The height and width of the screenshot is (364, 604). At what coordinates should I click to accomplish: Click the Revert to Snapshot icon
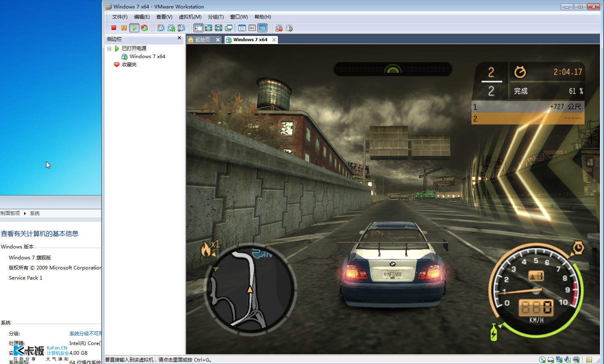171,28
